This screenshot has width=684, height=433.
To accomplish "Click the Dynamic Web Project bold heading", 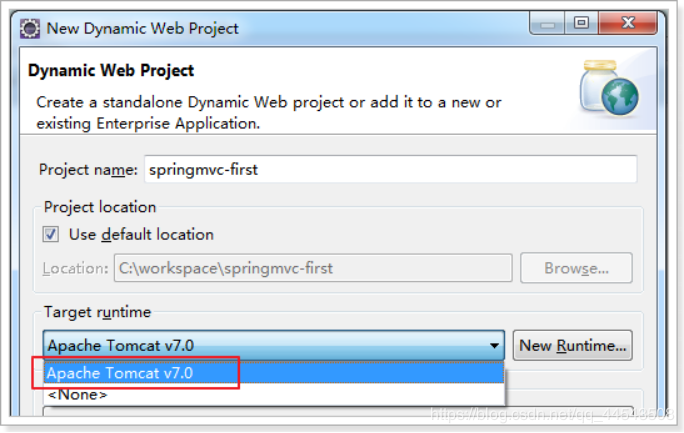I will point(111,71).
